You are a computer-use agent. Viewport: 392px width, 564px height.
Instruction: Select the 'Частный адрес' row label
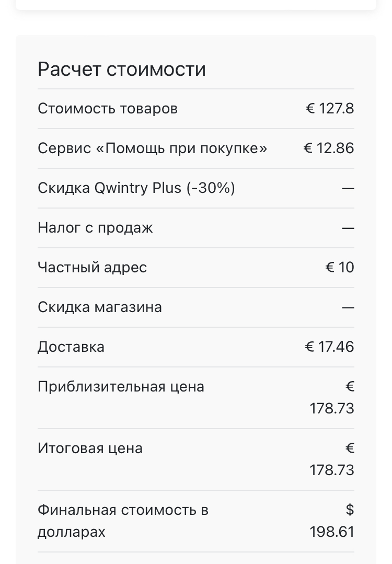pos(93,268)
